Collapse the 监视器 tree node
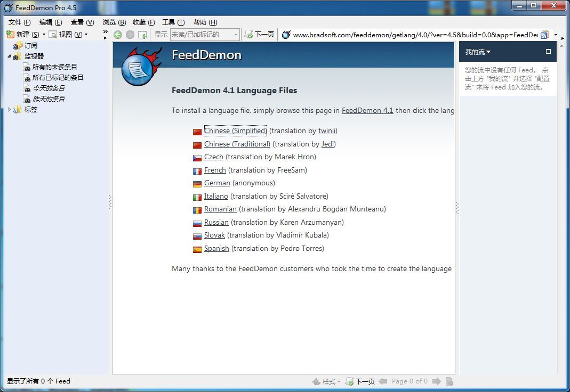This screenshot has width=570, height=392. coord(9,56)
